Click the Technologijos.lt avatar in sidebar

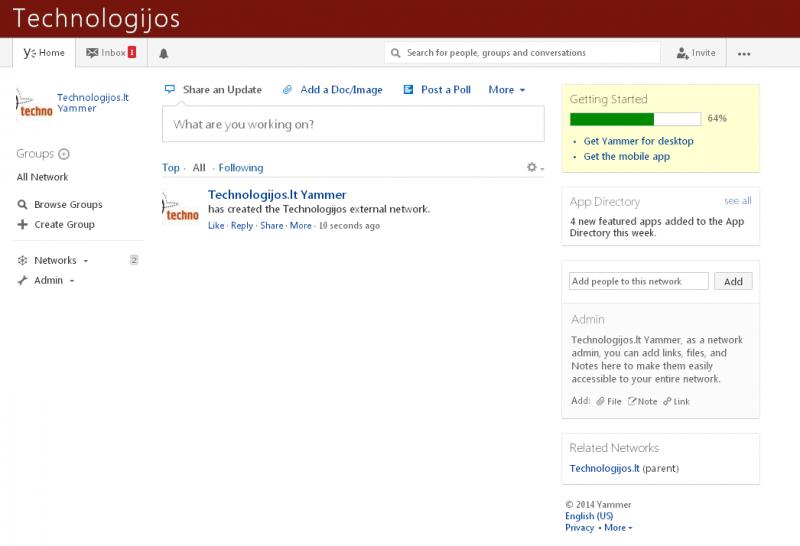(34, 103)
